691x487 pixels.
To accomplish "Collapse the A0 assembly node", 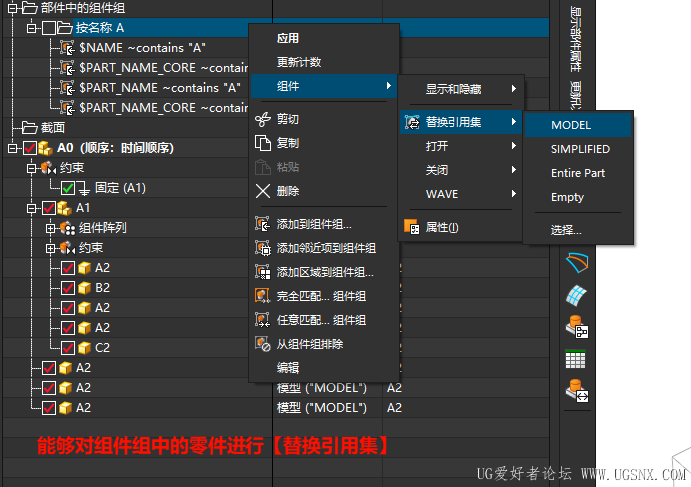I will pos(13,148).
